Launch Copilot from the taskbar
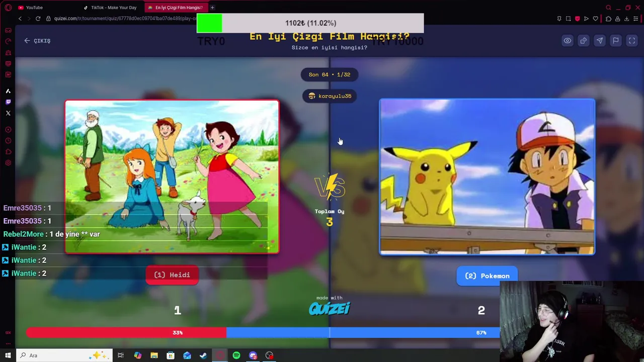644x362 pixels. [137, 355]
